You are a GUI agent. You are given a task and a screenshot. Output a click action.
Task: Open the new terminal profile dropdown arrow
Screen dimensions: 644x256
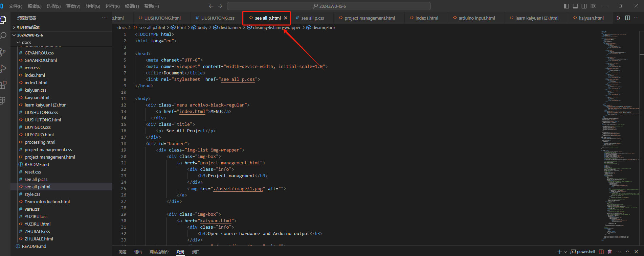[x=565, y=252]
